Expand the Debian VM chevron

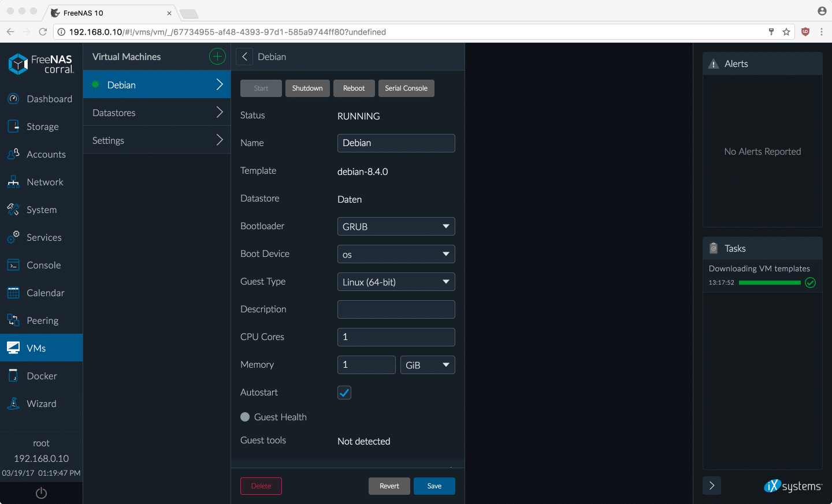pos(220,84)
